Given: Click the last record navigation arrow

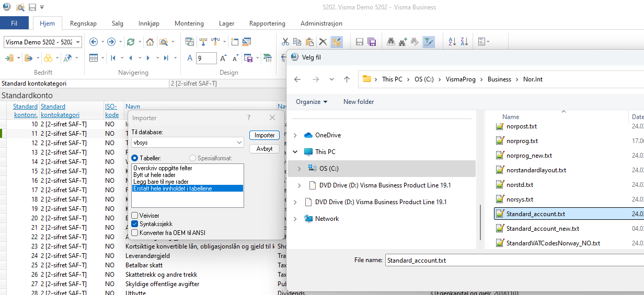Looking at the screenshot, I should (166, 58).
